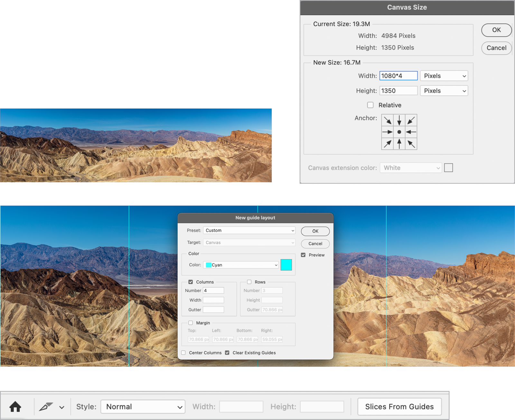Set anchor to middle-right arrow
The height and width of the screenshot is (420, 515).
coord(411,132)
